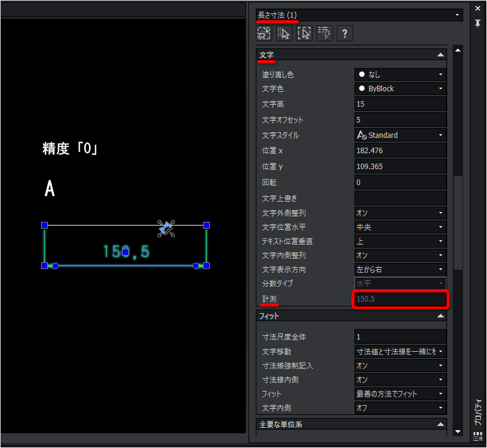
Task: Click the 寸法尺度全体 property label
Action: [x=284, y=336]
